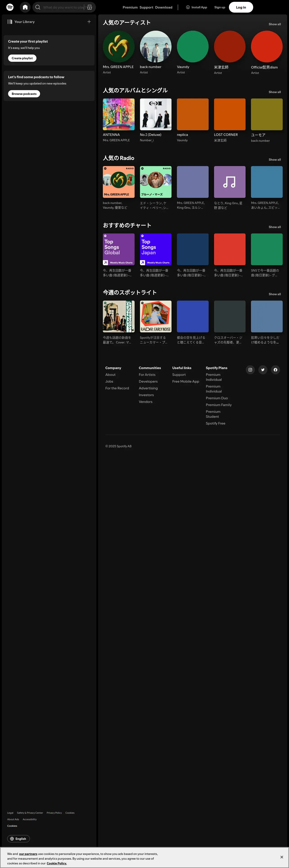
Task: Open the 米津玄師 artist card
Action: tap(230, 53)
